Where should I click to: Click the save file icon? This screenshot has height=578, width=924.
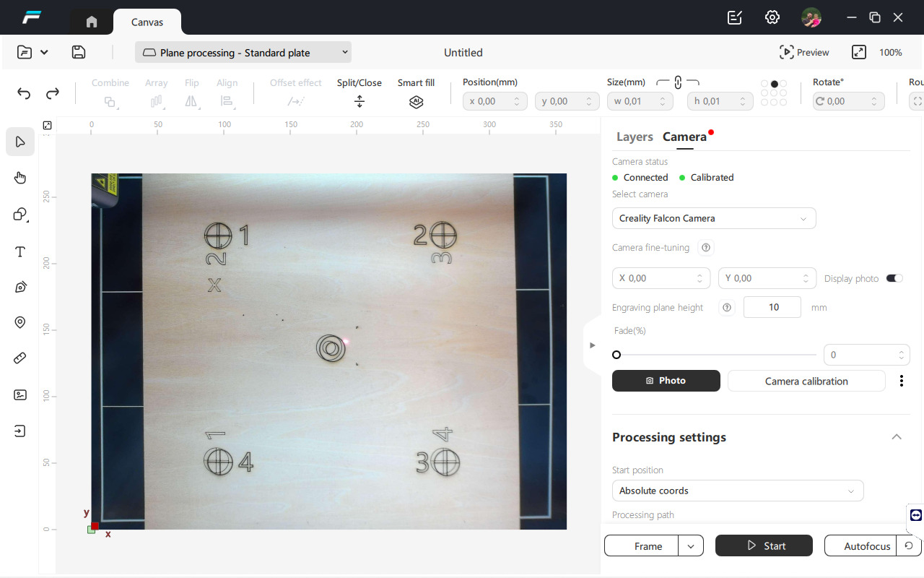79,52
